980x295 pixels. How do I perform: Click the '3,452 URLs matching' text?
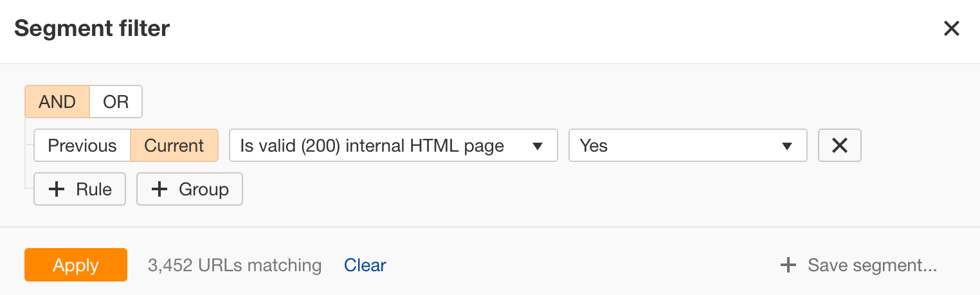point(235,265)
